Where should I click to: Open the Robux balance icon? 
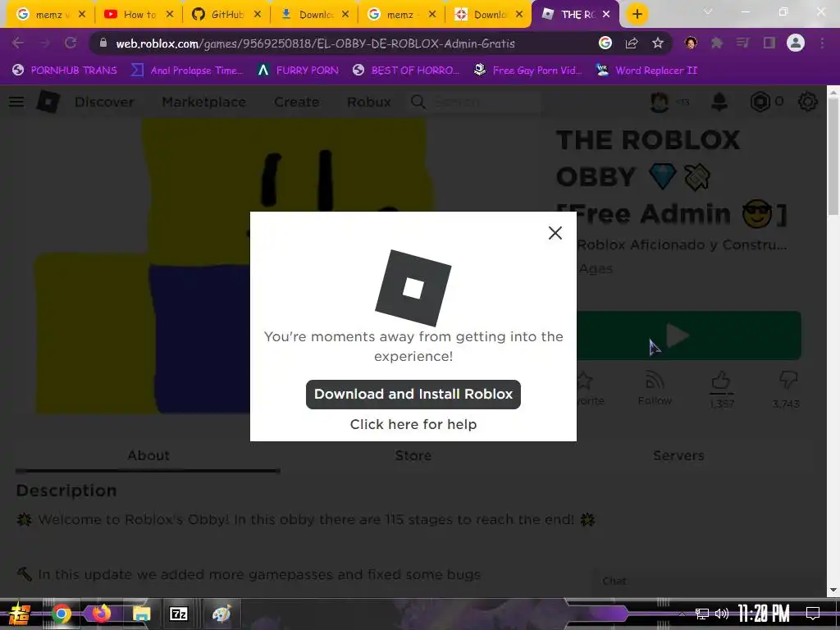[x=760, y=102]
